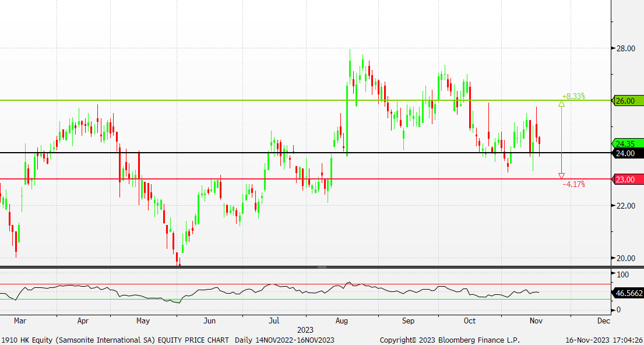Select the green horizontal line at 26.00
The width and height of the screenshot is (644, 345).
pos(306,100)
